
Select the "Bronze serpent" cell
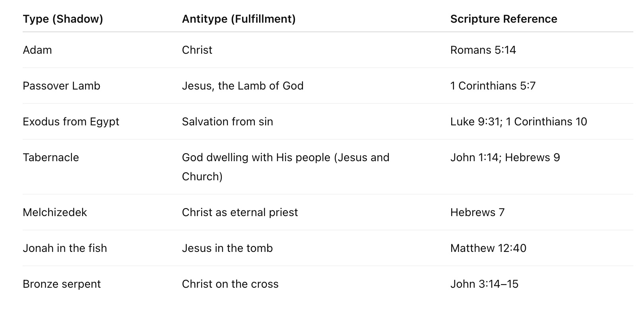[62, 284]
